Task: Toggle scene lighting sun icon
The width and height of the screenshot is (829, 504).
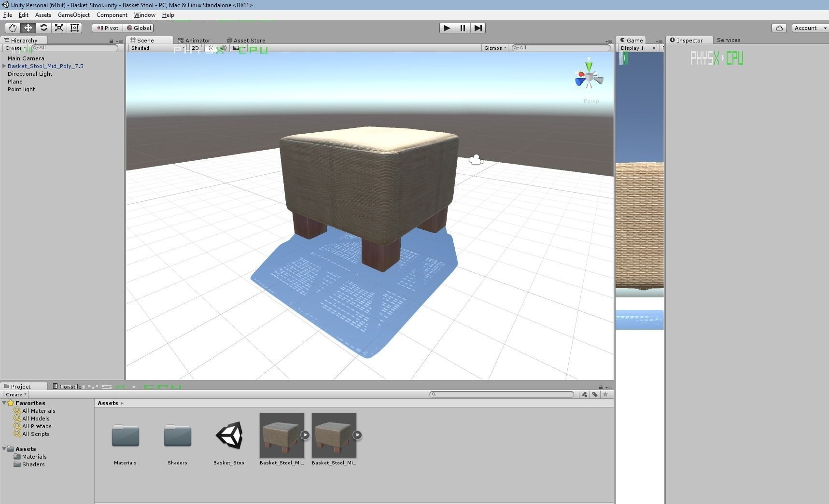Action: [x=211, y=48]
